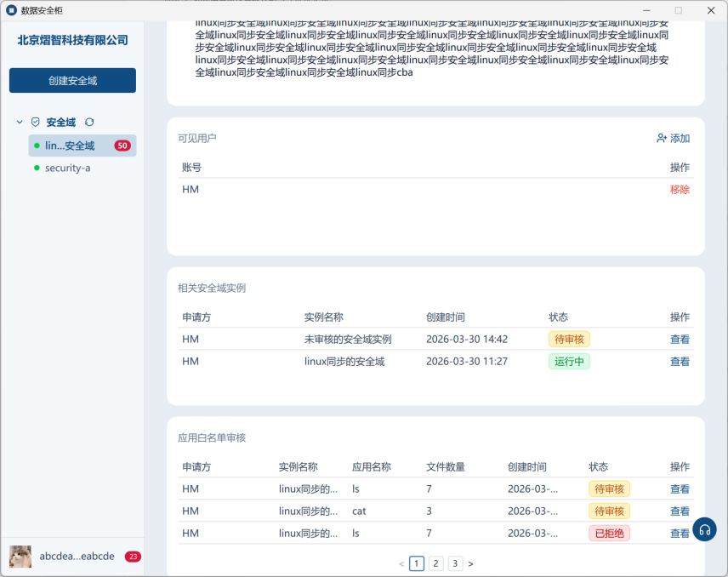Click abcdea...eabcde user name
Image resolution: width=728 pixels, height=577 pixels.
77,556
